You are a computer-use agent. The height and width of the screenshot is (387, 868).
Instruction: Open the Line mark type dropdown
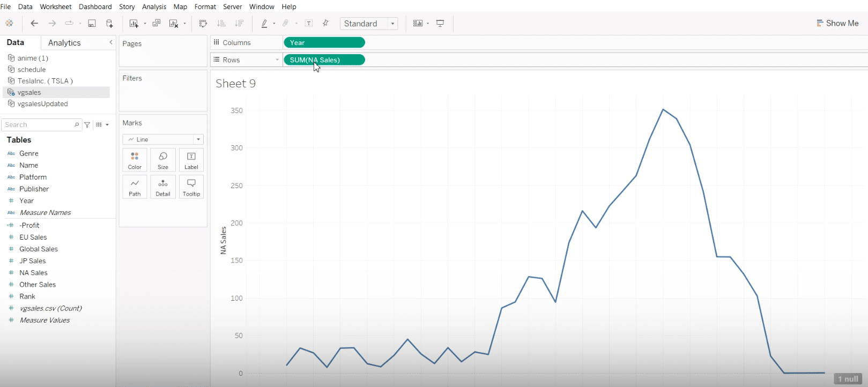click(163, 139)
